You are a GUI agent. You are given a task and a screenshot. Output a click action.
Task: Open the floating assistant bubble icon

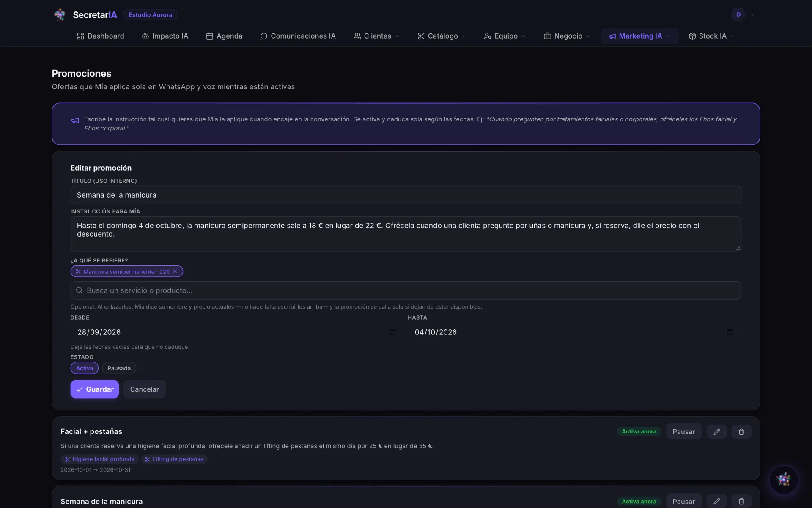point(783,480)
